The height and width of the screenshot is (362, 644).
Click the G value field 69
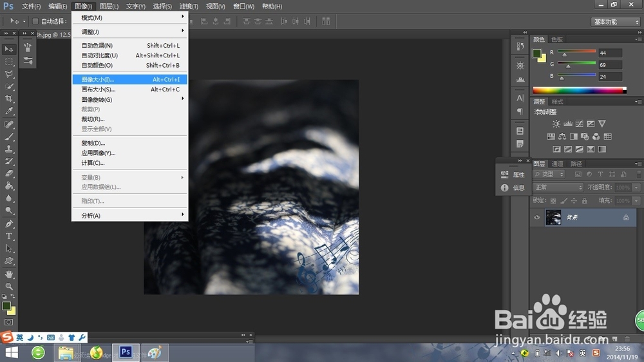(610, 65)
